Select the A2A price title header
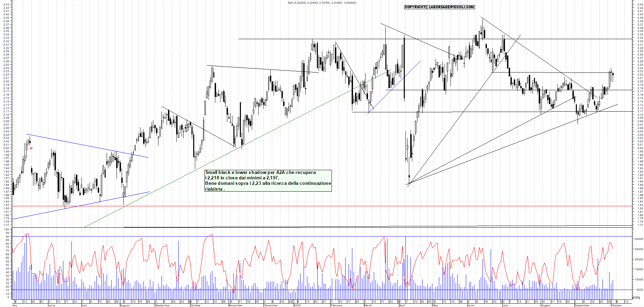This screenshot has width=644, height=307. click(x=322, y=3)
